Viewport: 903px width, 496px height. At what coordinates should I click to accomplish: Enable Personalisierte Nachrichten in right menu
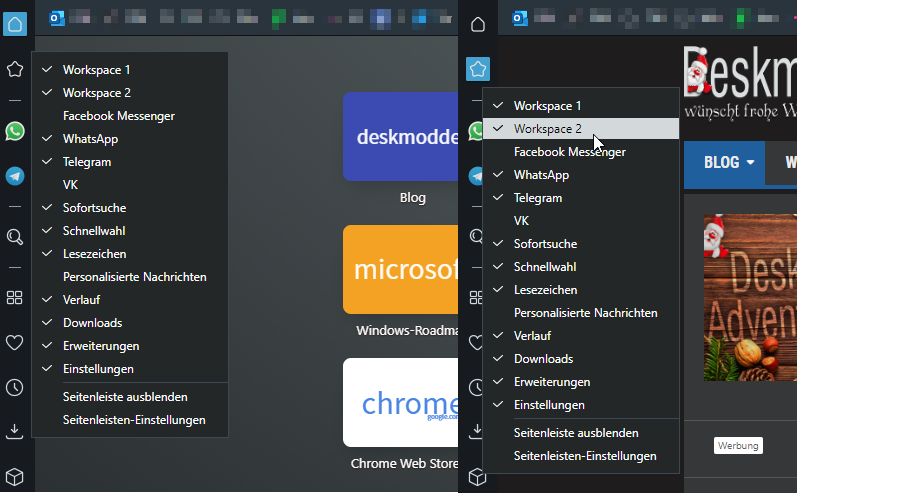pyautogui.click(x=581, y=313)
